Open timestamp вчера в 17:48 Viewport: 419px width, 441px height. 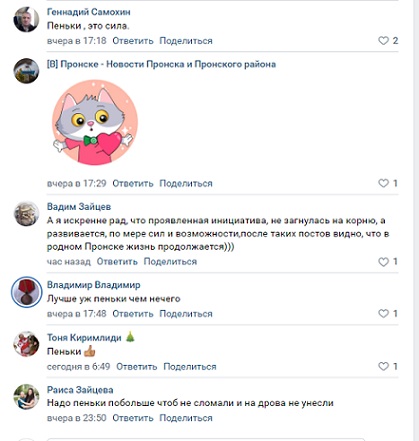[x=76, y=314]
